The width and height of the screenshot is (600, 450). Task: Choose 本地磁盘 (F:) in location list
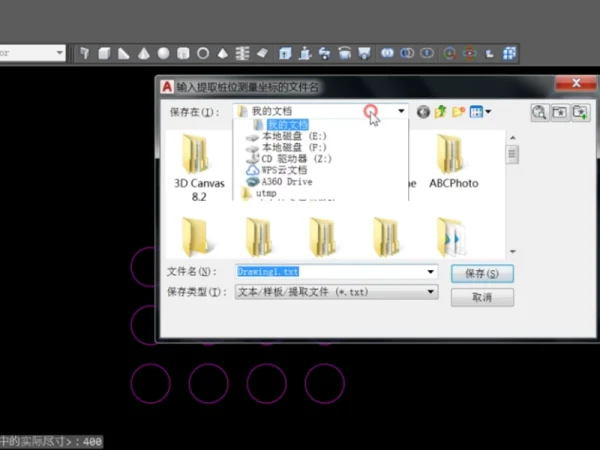294,148
